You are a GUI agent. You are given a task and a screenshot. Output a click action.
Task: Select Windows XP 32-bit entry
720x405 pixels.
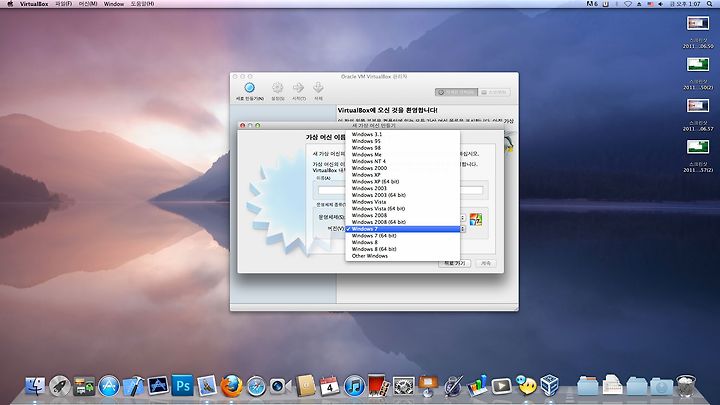click(402, 175)
